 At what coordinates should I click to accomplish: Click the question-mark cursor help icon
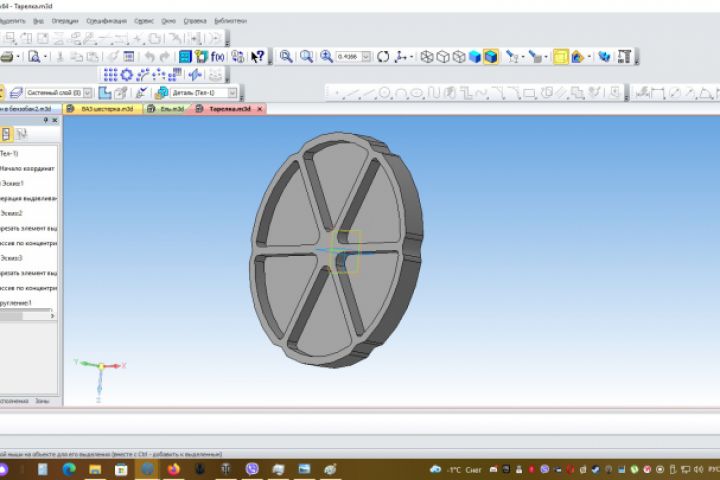(258, 57)
